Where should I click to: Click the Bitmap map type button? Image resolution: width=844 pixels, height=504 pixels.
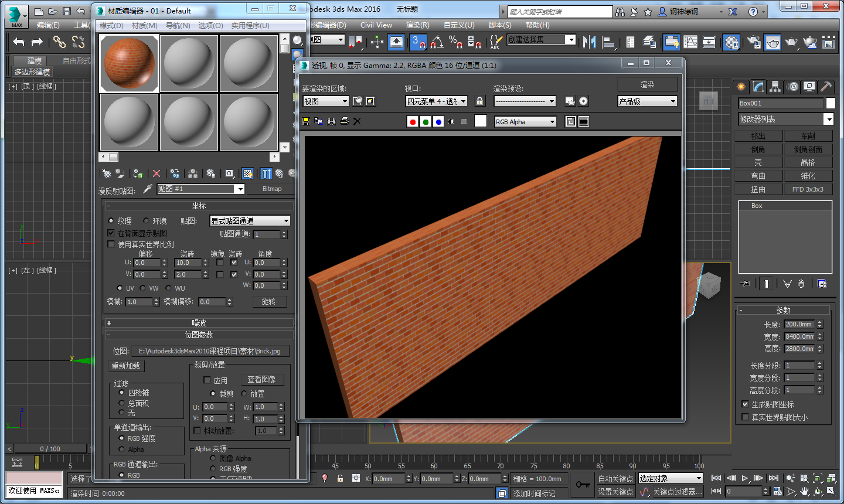coord(272,189)
